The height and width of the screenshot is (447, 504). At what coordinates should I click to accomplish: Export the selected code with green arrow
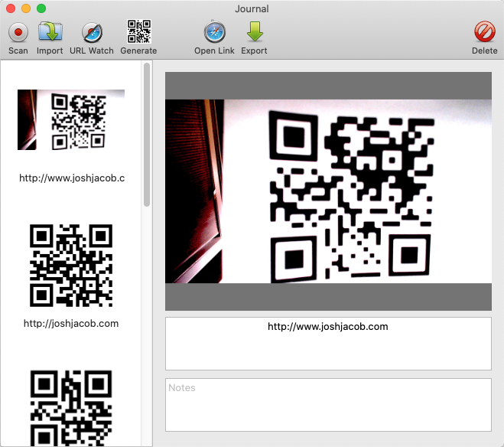pos(255,31)
